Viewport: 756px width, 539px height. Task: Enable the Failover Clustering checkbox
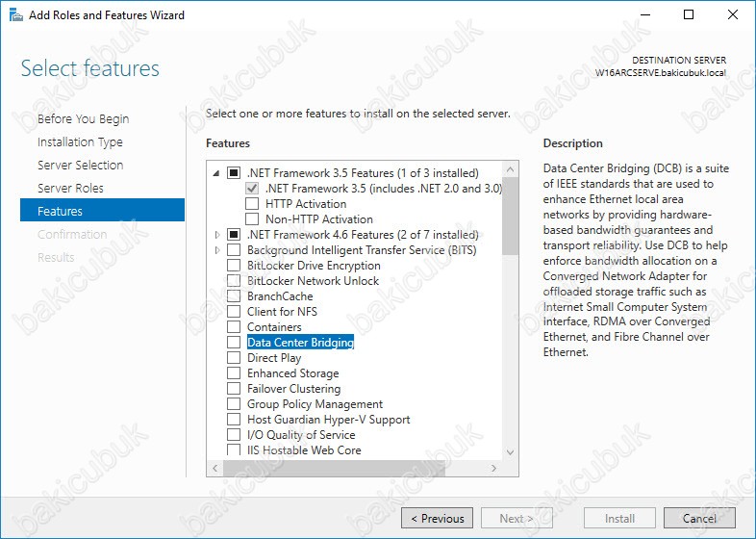click(234, 389)
